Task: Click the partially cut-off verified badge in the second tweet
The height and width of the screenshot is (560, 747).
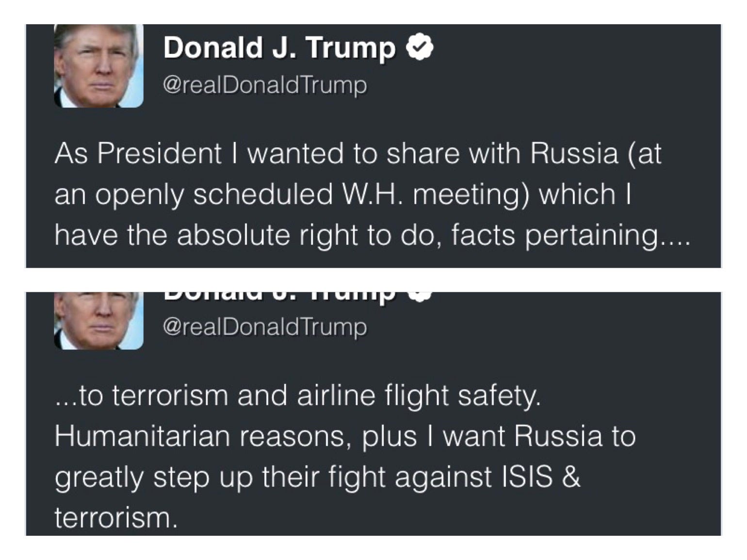Action: pyautogui.click(x=420, y=296)
